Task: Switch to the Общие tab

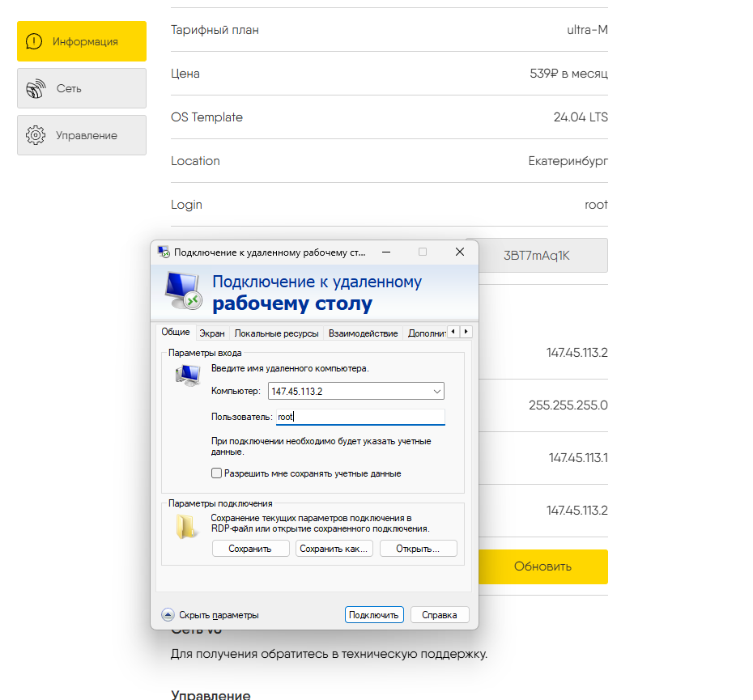Action: point(175,333)
